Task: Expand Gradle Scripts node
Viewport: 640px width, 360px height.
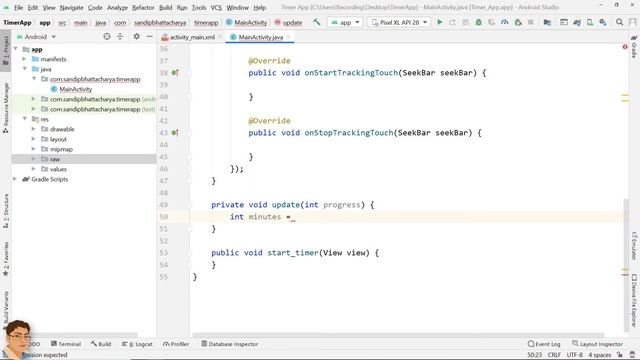Action: tap(15, 179)
